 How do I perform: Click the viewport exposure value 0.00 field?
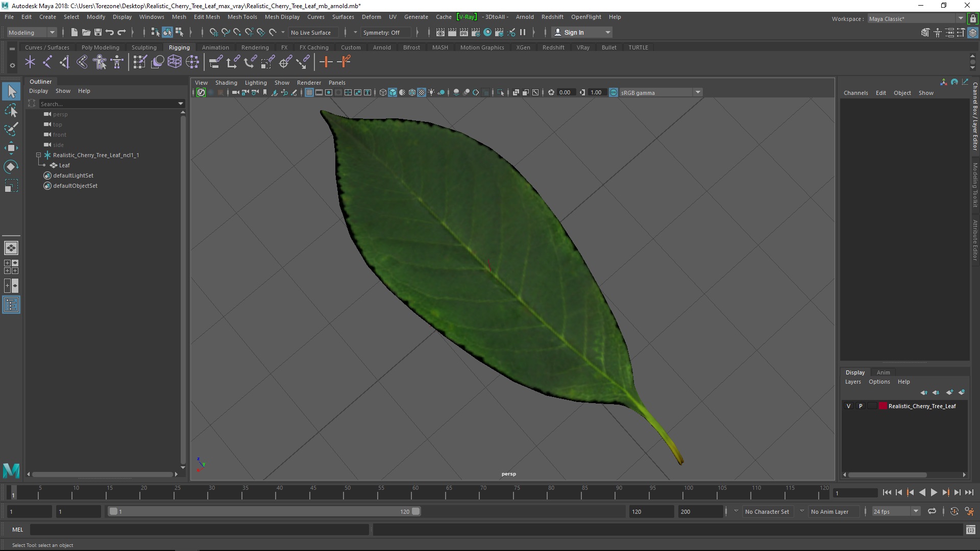pos(566,92)
